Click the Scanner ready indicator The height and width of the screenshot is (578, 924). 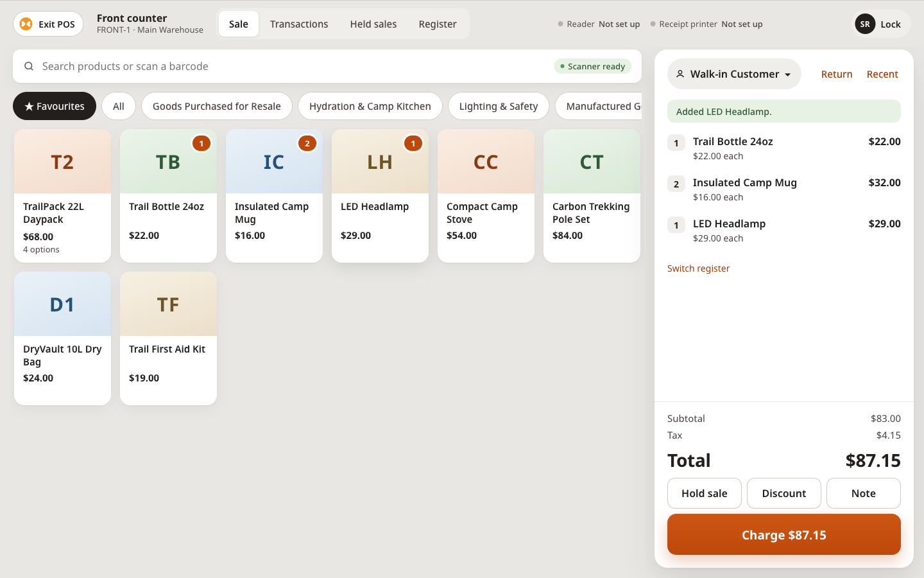point(593,66)
